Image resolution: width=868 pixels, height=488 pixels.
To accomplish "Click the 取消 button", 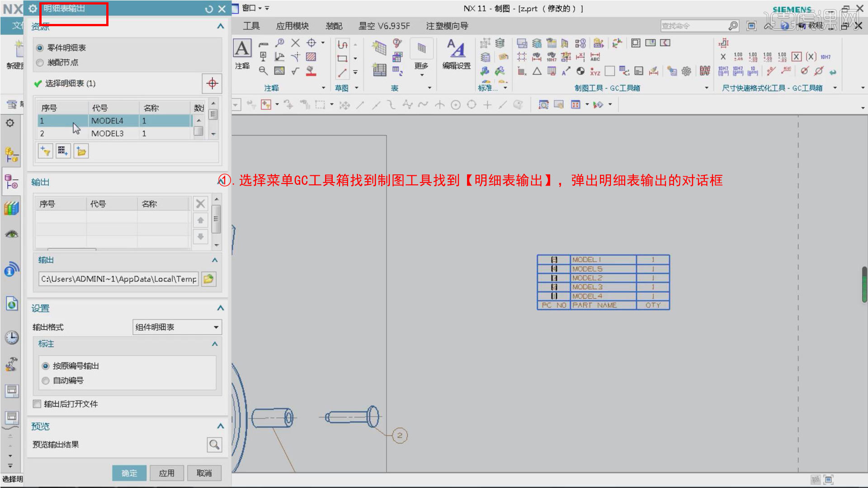I will (204, 473).
